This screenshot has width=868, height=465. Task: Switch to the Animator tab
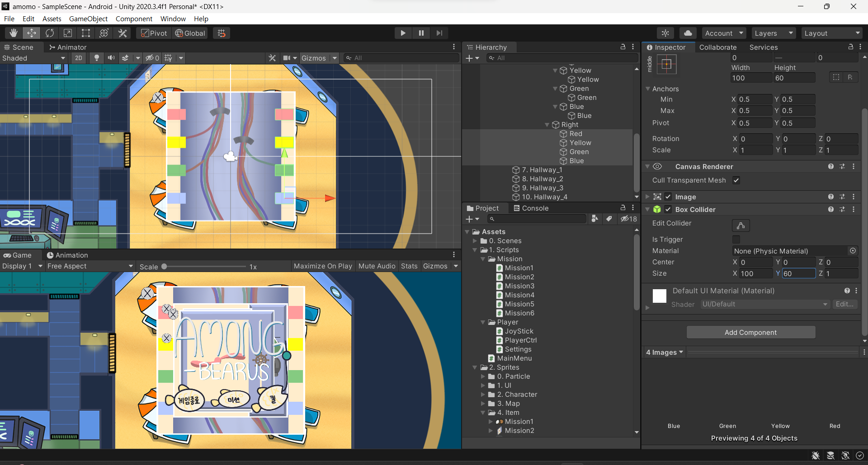tap(68, 47)
